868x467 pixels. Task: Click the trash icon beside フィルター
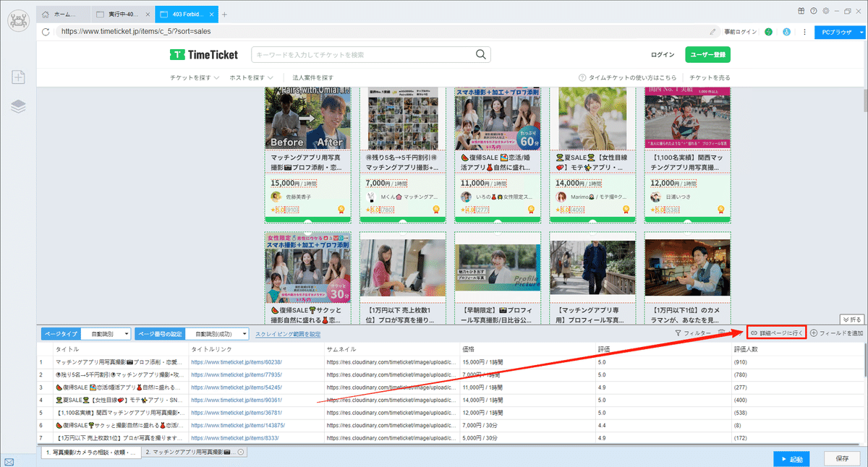pos(722,333)
